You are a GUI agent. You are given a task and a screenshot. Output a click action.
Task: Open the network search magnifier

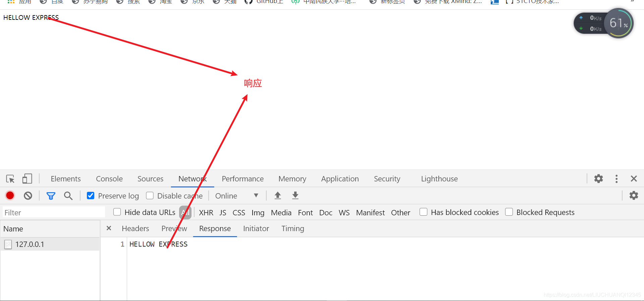[68, 196]
